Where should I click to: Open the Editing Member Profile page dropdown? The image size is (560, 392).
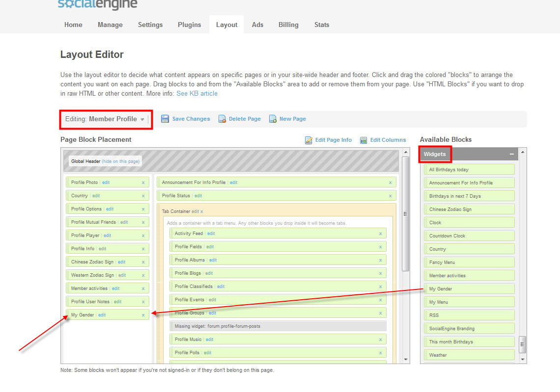pyautogui.click(x=142, y=119)
